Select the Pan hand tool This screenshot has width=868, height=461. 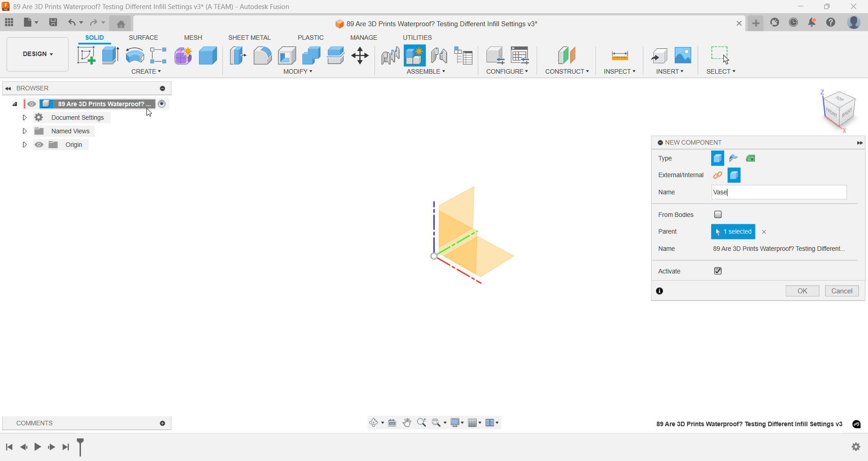point(407,423)
